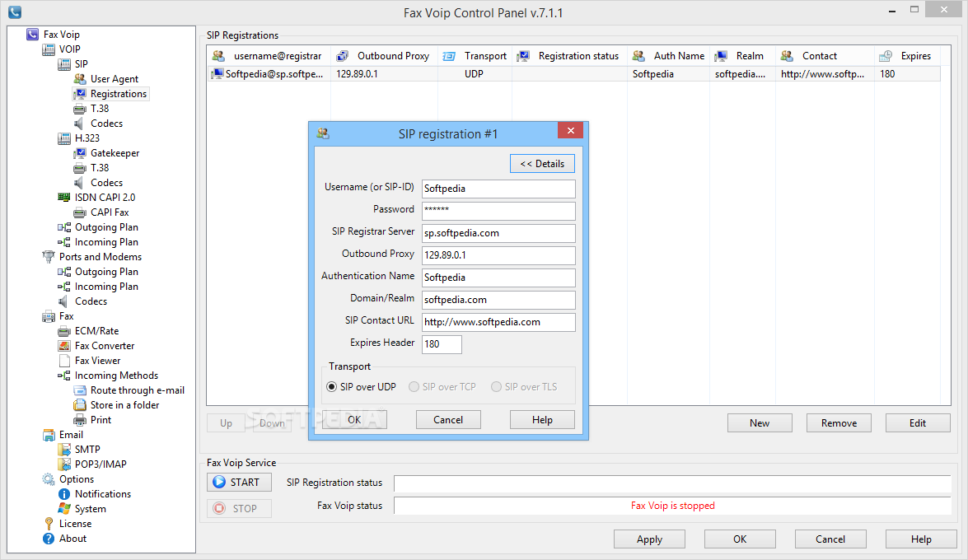Click the Fax Converter icon
968x560 pixels.
click(63, 345)
